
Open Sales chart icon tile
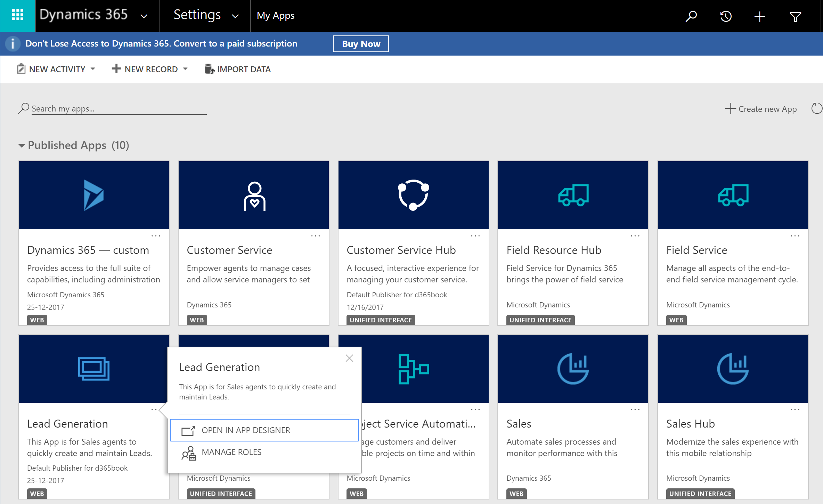click(x=573, y=369)
